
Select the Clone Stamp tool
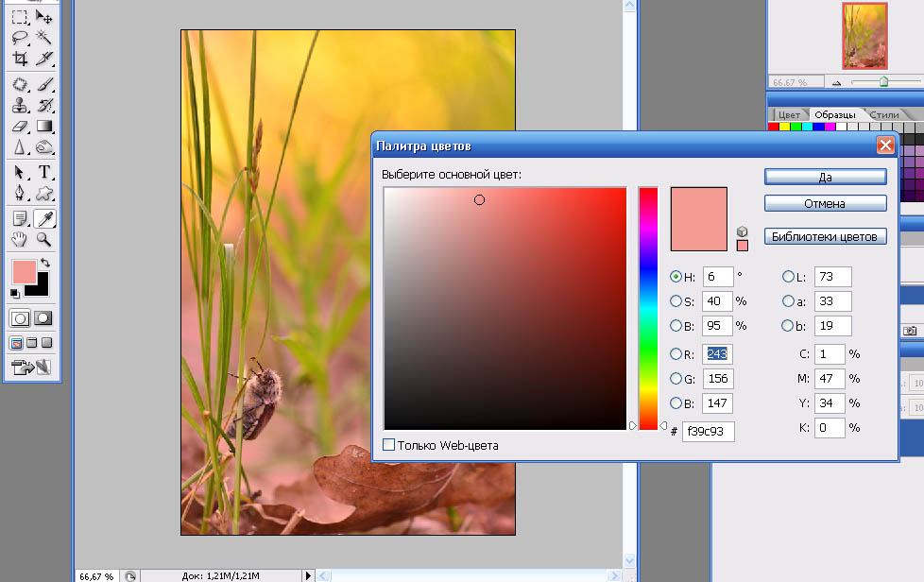click(19, 104)
